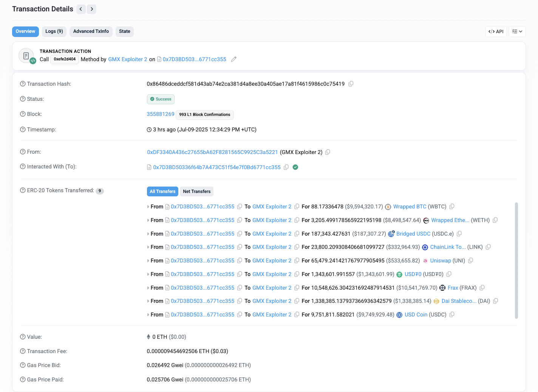
Task: Copy the USD Coin token address
Action: [x=452, y=315]
